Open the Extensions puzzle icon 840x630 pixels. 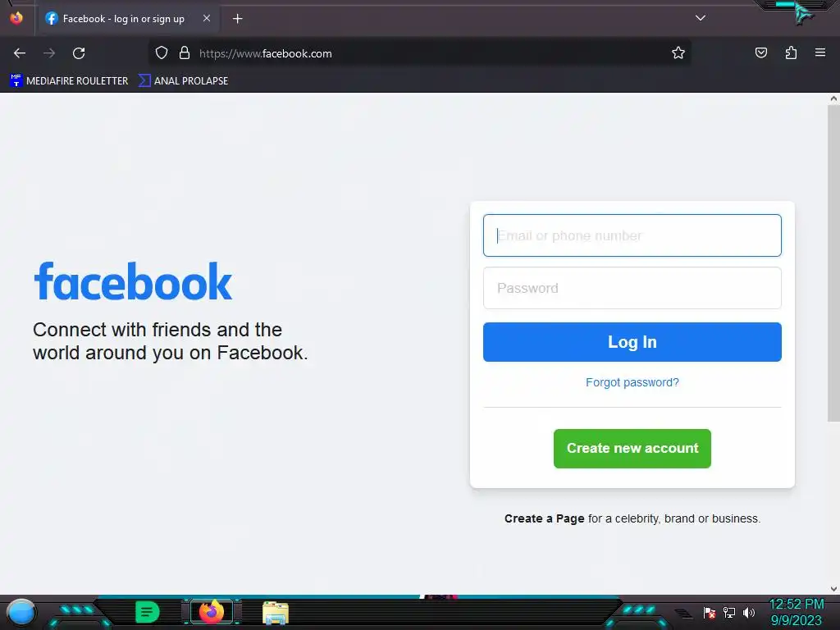coord(791,52)
